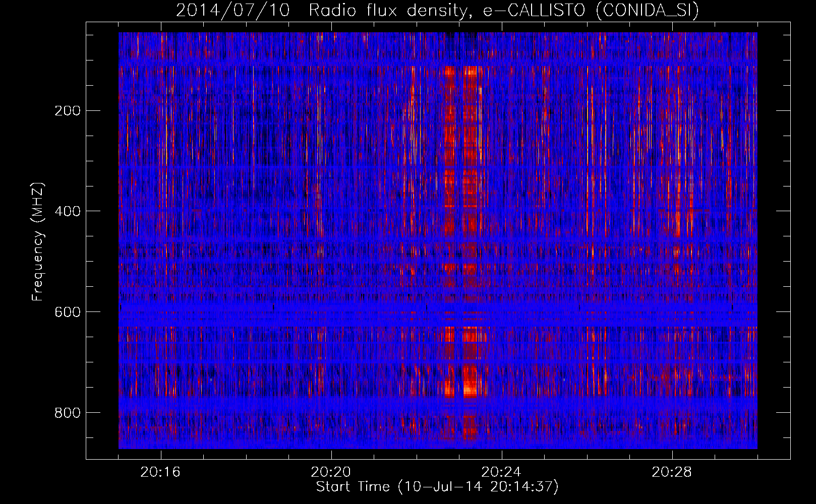This screenshot has width=816, height=504.
Task: Click the 200 frequency tick label
Action: (68, 110)
